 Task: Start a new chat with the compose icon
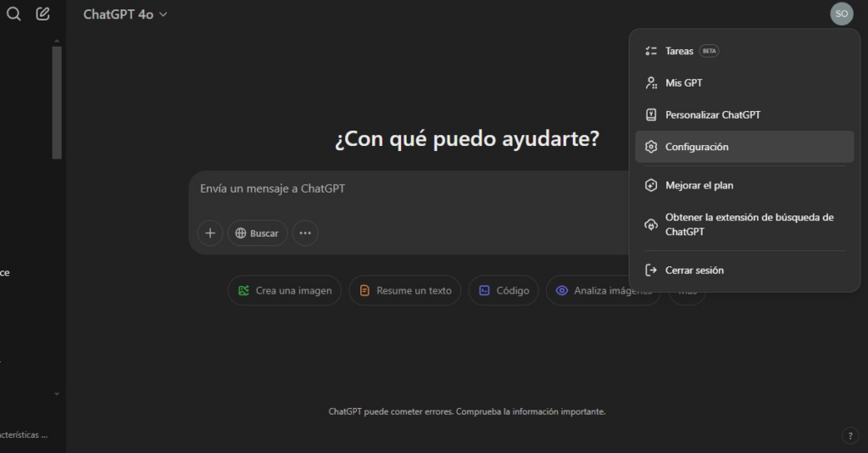tap(42, 14)
